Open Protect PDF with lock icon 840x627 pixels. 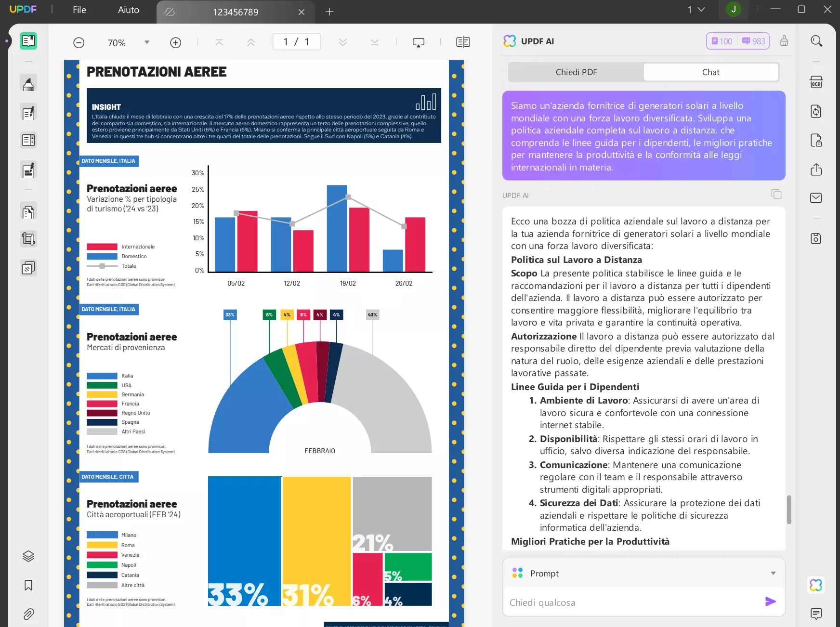tap(816, 140)
